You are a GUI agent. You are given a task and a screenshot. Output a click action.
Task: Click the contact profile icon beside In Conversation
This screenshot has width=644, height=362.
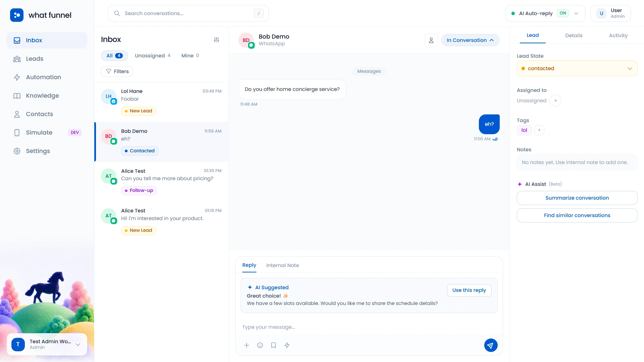[x=431, y=40]
